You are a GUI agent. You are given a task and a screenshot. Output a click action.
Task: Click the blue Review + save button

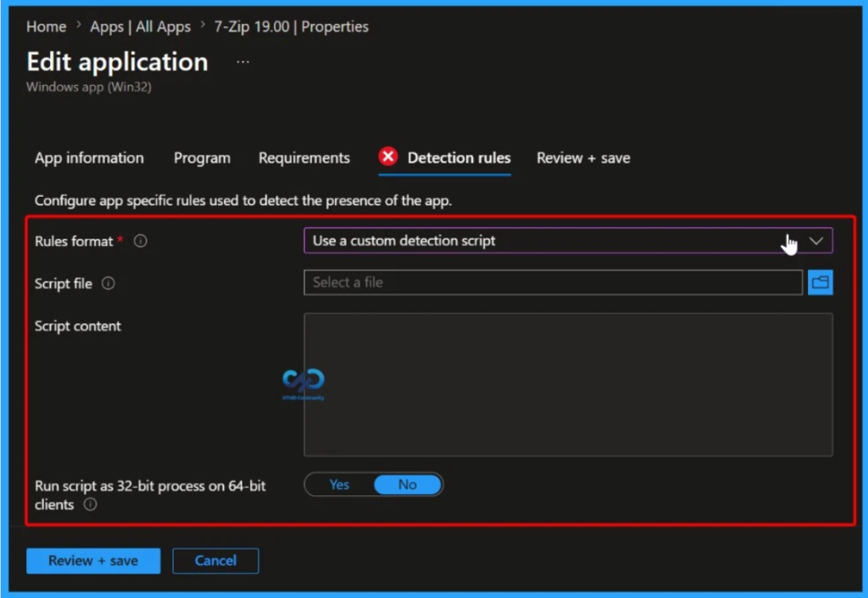click(x=93, y=561)
